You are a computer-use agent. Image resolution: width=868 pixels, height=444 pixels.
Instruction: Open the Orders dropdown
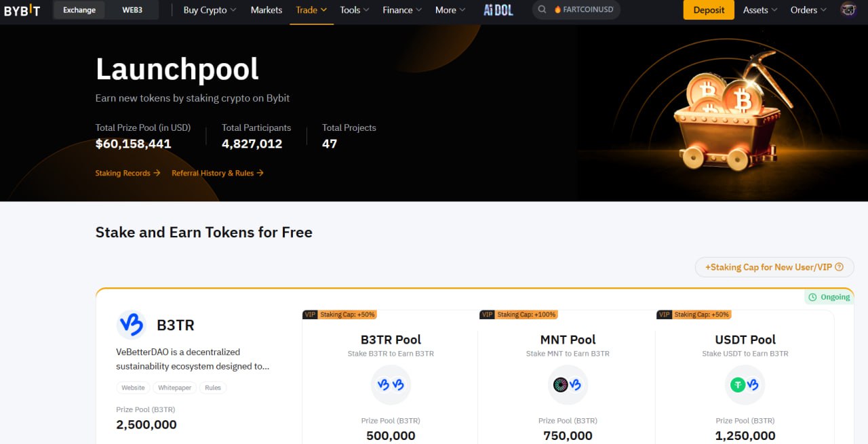808,10
